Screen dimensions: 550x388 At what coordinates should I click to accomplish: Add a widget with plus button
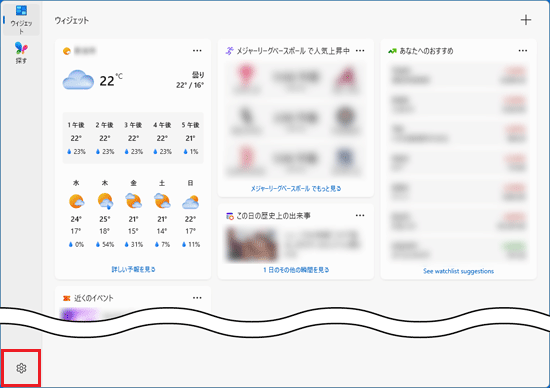pos(525,20)
